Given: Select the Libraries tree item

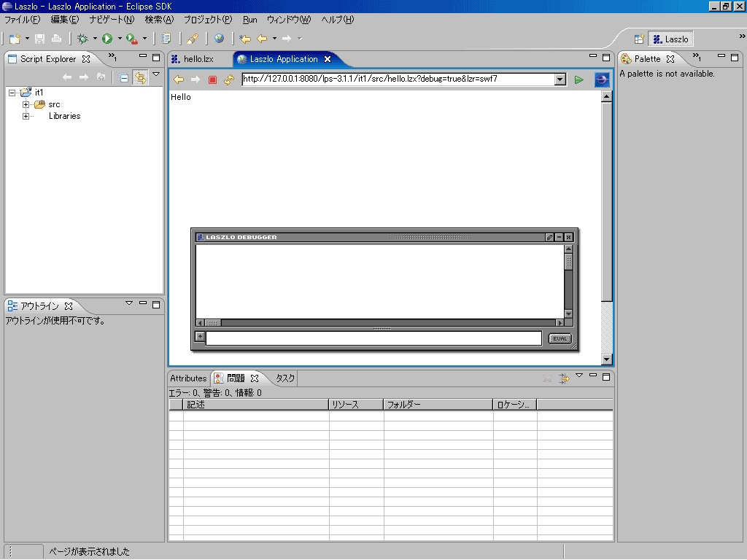Looking at the screenshot, I should 64,116.
